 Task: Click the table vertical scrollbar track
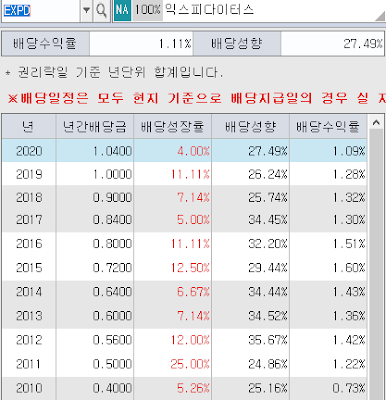(x=376, y=265)
